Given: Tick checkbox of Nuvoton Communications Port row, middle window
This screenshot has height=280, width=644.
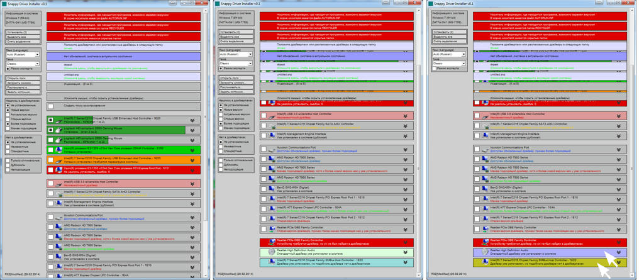Looking at the screenshot, I should point(264,149).
